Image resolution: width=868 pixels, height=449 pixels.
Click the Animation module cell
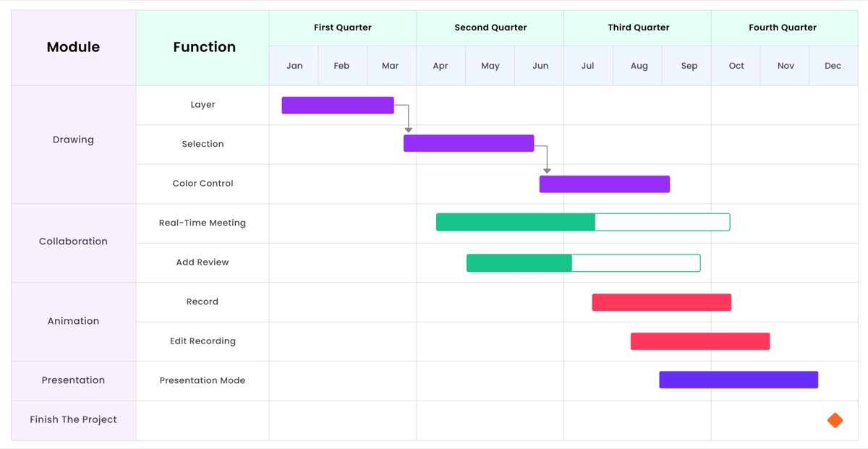pyautogui.click(x=73, y=321)
